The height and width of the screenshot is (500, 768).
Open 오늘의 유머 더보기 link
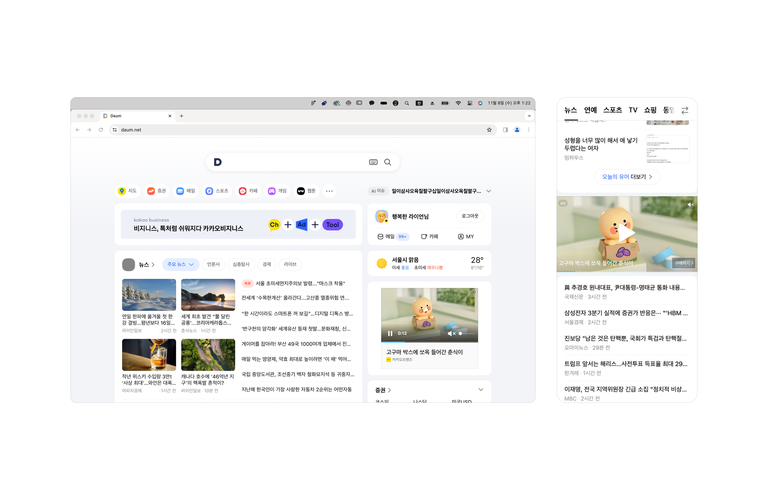coord(627,177)
